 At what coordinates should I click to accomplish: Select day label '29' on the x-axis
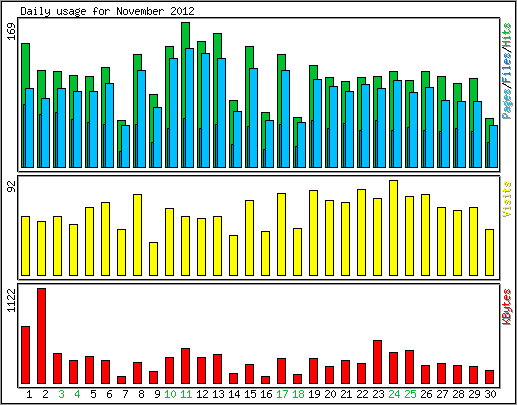pos(474,394)
